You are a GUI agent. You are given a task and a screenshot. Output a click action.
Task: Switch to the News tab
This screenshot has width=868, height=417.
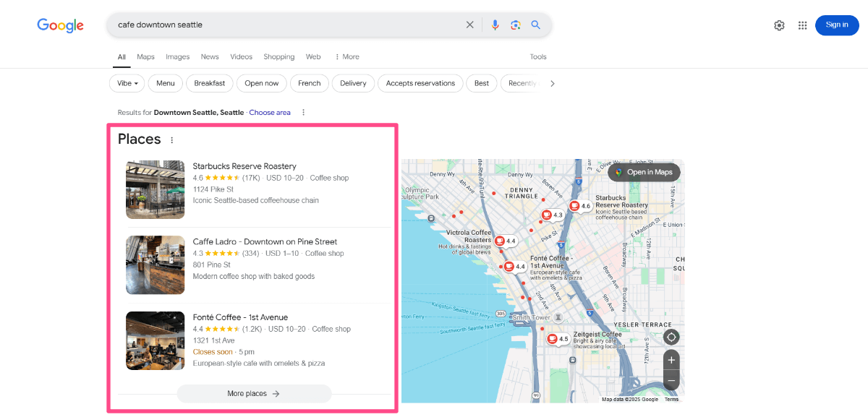point(210,57)
